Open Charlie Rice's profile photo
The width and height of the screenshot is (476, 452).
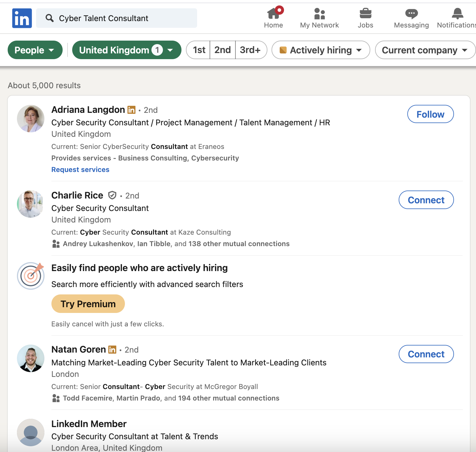pos(31,204)
